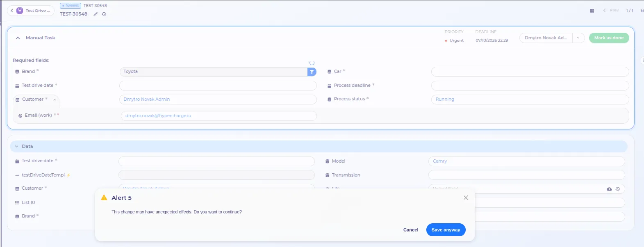Viewport: 644px width, 247px height.
Task: Cancel the Alert 5 dialog
Action: coord(411,230)
